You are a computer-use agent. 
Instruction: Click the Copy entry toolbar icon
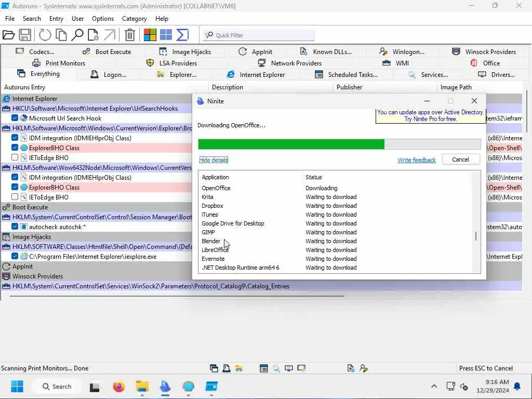click(x=61, y=35)
